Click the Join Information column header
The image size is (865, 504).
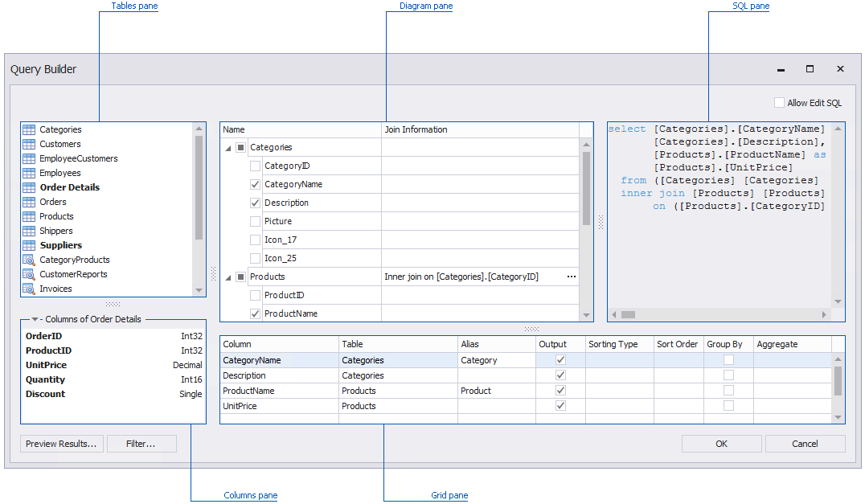click(x=480, y=129)
